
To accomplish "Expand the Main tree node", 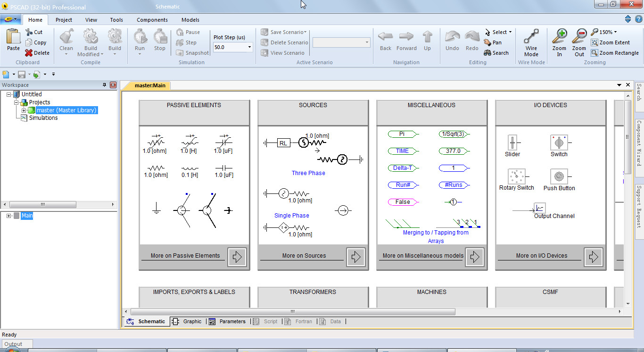I will click(9, 216).
